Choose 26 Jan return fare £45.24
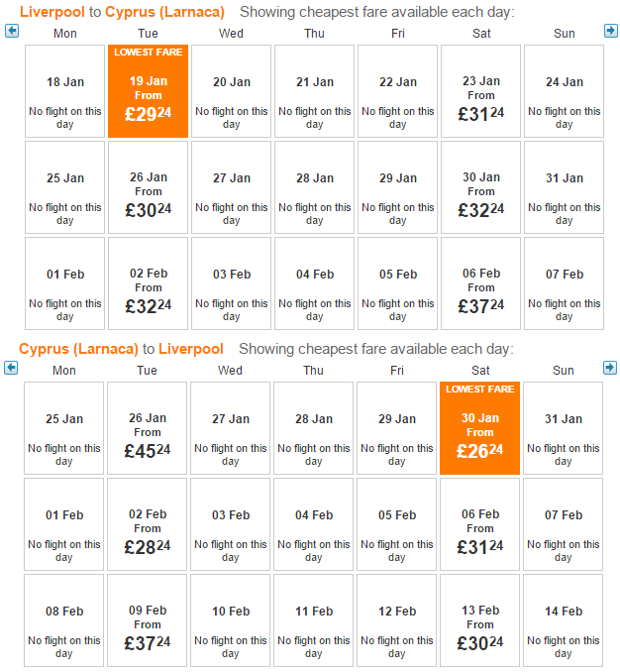 148,428
